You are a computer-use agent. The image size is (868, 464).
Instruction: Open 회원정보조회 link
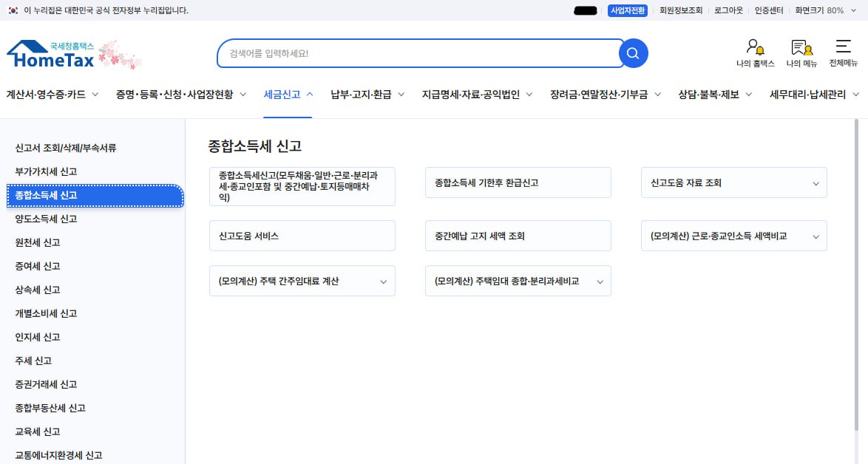(680, 10)
